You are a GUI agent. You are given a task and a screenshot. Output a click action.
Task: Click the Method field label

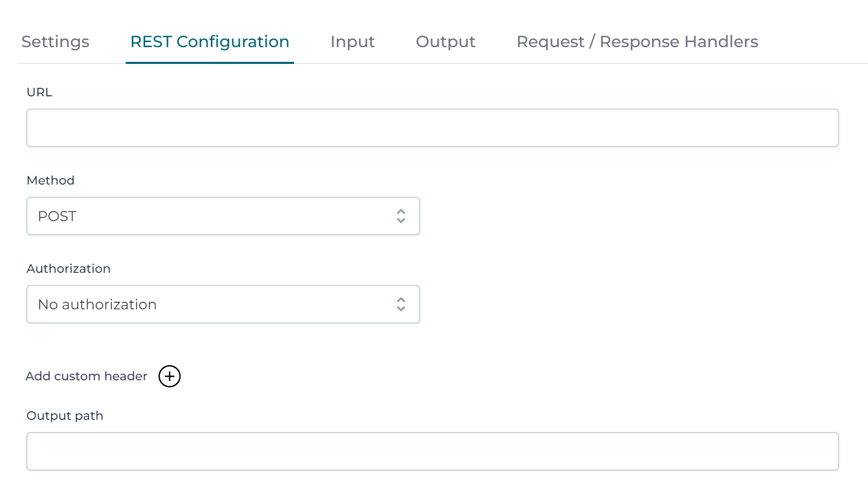pyautogui.click(x=51, y=181)
